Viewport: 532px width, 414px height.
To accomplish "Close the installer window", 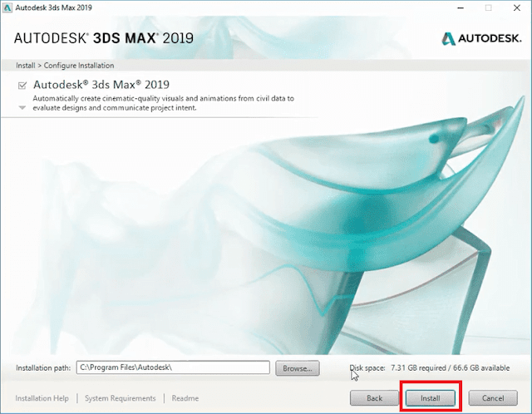I will pos(517,7).
